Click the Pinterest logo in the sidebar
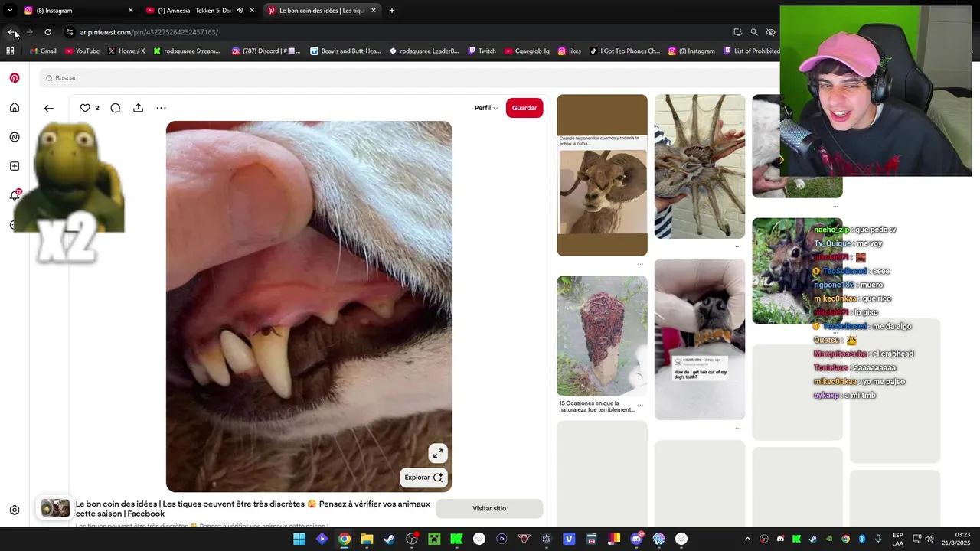Screen dimensions: 980x551 pyautogui.click(x=15, y=78)
